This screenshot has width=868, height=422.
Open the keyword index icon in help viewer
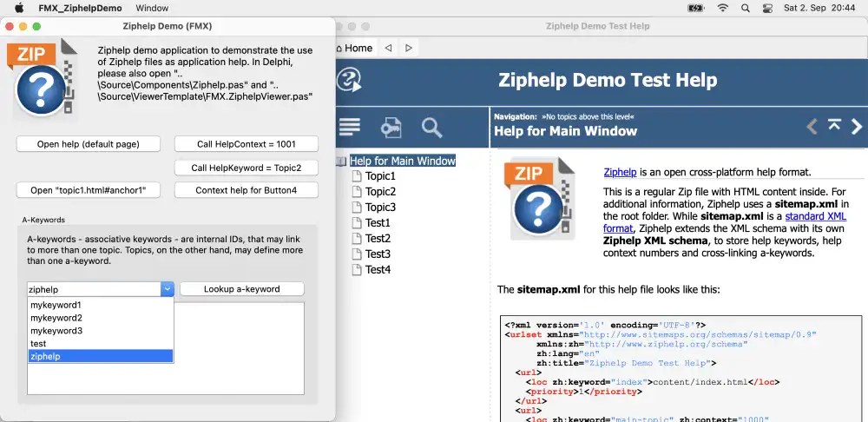391,128
